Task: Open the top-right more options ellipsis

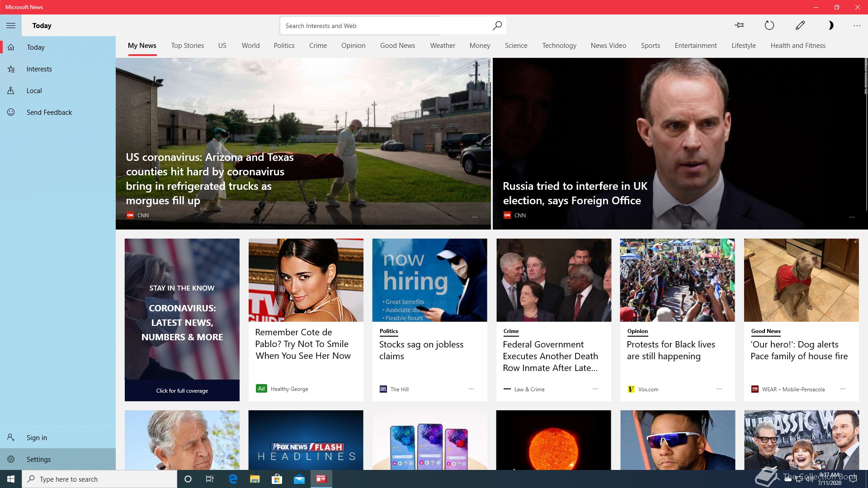Action: (x=857, y=26)
